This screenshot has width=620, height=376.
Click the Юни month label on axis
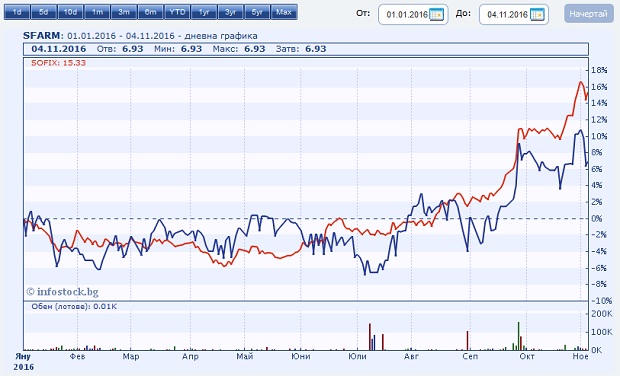coord(301,356)
